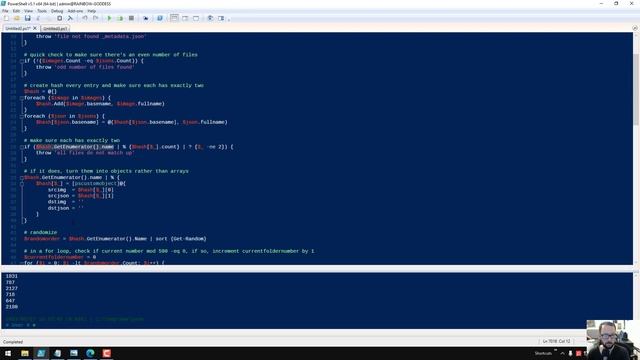
Task: Click the Ln/Col indicator in status bar
Action: pos(556,341)
